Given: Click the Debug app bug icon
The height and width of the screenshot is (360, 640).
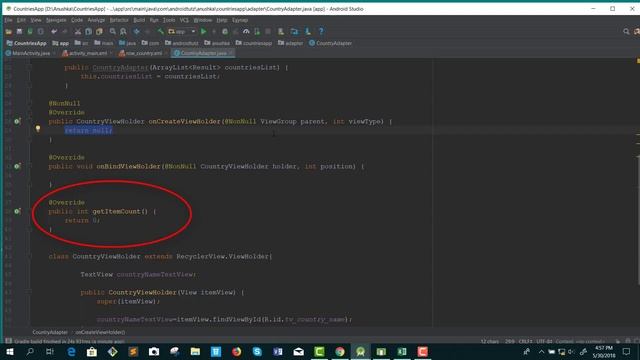Looking at the screenshot, I should click(224, 31).
